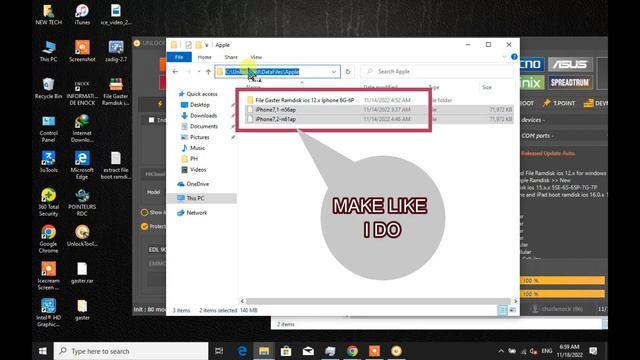
Task: Select the File Gaster Ramdisk desktop archive
Action: tap(116, 91)
